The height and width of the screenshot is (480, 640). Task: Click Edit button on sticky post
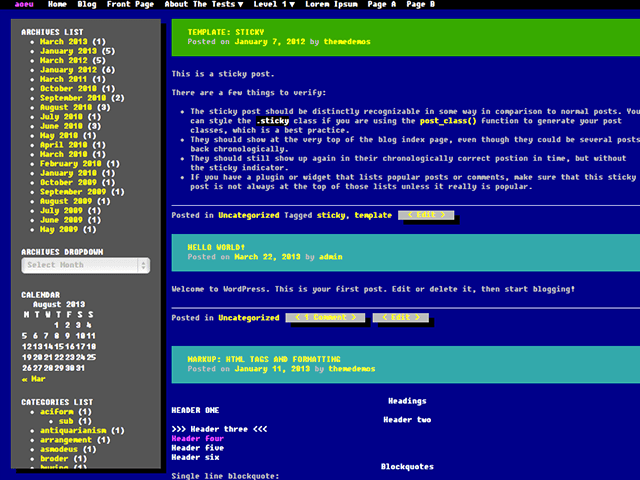point(426,215)
